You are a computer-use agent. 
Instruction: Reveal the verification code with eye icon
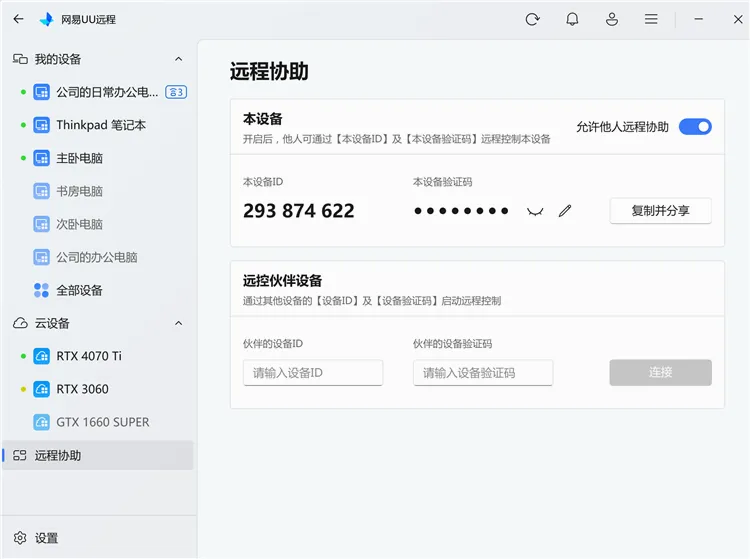(535, 211)
